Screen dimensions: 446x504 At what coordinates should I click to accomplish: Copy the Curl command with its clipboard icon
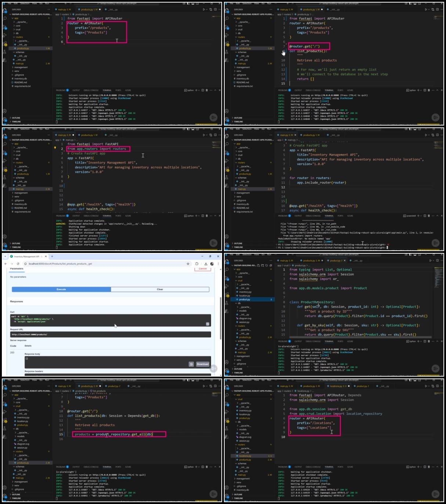pyautogui.click(x=207, y=324)
